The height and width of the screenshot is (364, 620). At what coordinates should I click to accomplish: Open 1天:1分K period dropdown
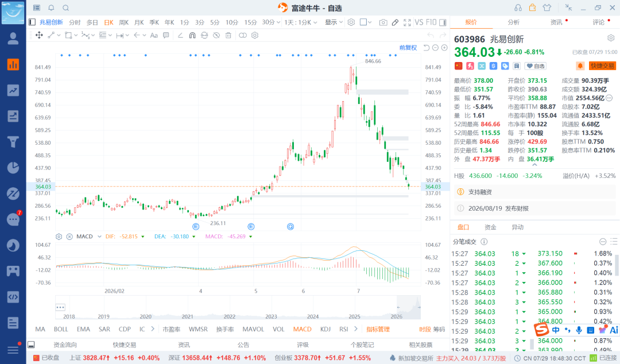click(x=300, y=22)
